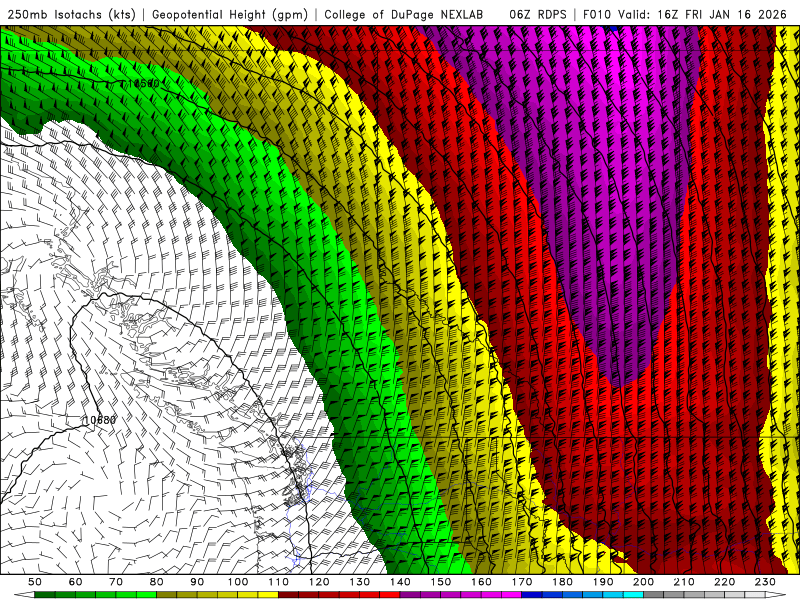
Task: Click the 90 knot legend value
Action: 197,582
